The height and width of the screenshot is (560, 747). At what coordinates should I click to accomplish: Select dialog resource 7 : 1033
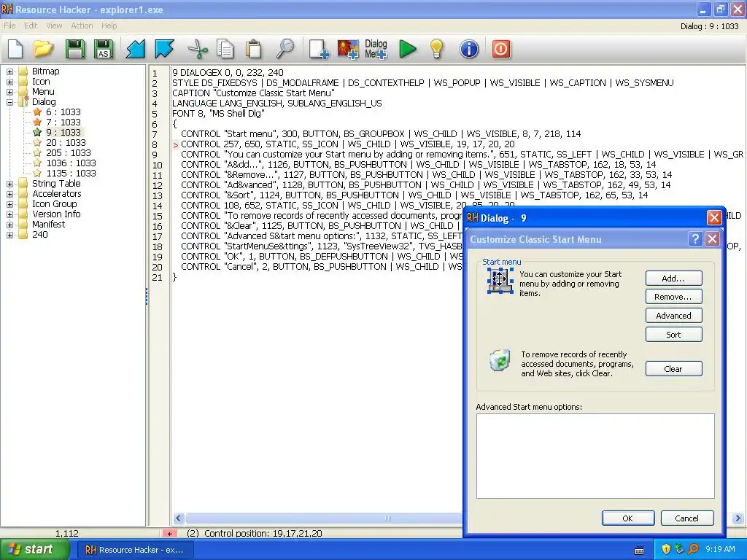click(63, 122)
